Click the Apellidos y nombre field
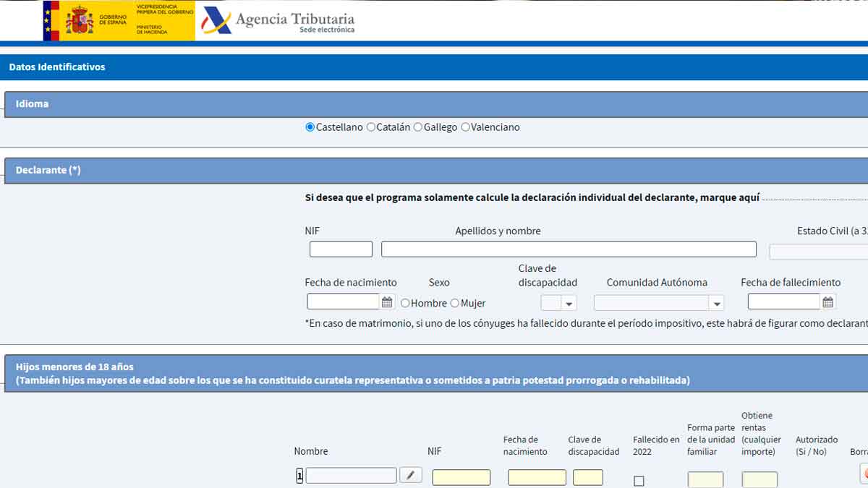The image size is (868, 488). (x=569, y=249)
